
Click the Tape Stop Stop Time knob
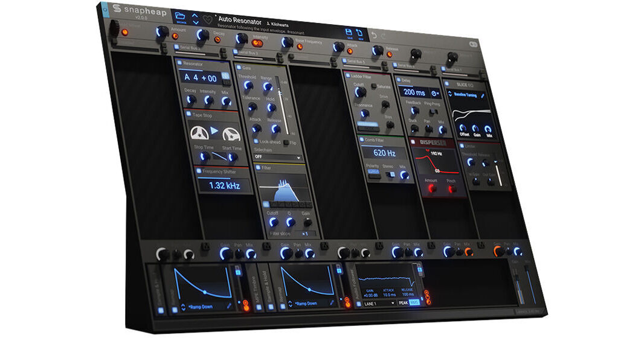(204, 156)
